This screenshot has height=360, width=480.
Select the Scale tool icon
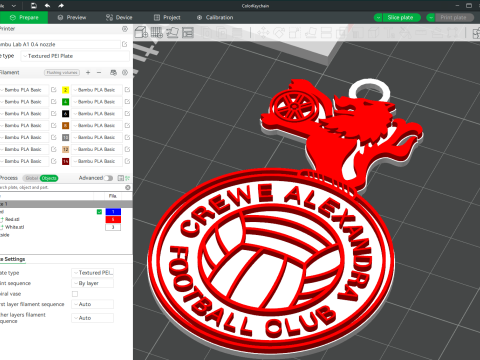(295, 33)
